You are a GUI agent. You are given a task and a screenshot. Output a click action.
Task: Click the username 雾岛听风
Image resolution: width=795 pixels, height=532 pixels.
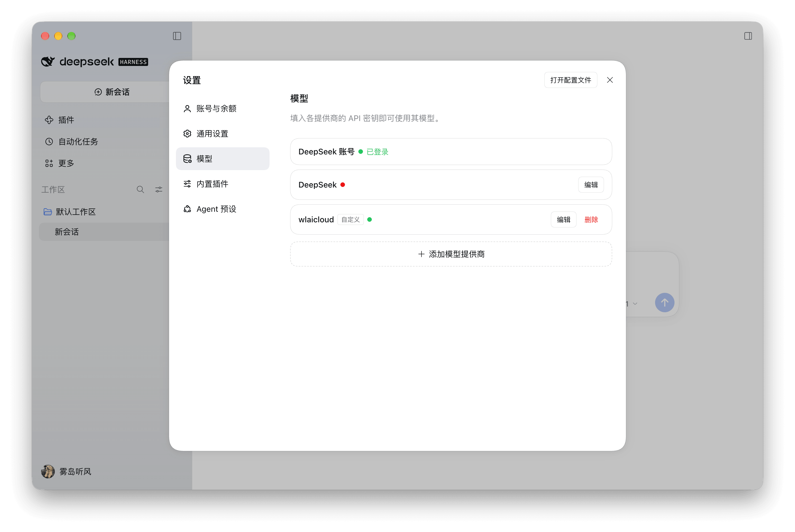pos(75,471)
